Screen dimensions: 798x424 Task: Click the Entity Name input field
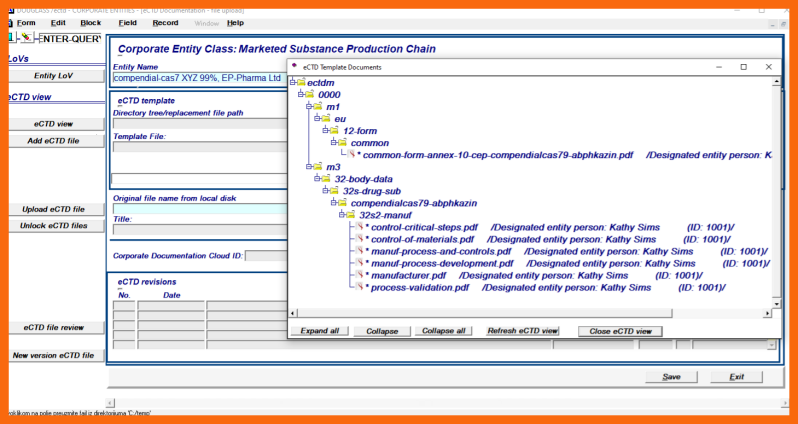pyautogui.click(x=198, y=78)
